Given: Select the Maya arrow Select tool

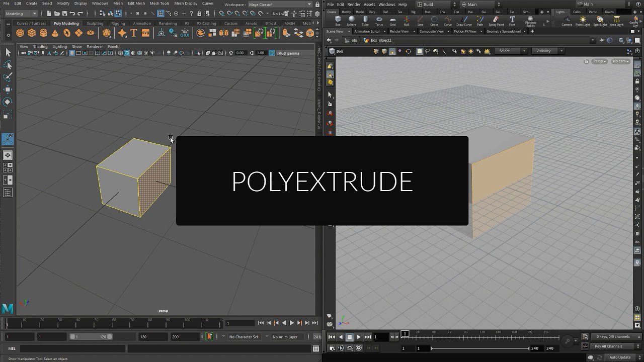Looking at the screenshot, I should pos(8,52).
